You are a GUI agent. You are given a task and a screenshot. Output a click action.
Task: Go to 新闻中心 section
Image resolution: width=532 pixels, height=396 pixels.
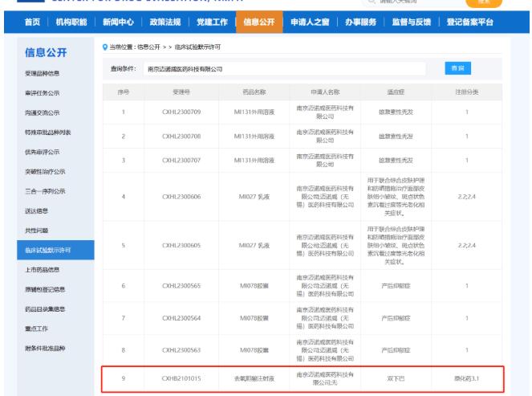click(118, 22)
